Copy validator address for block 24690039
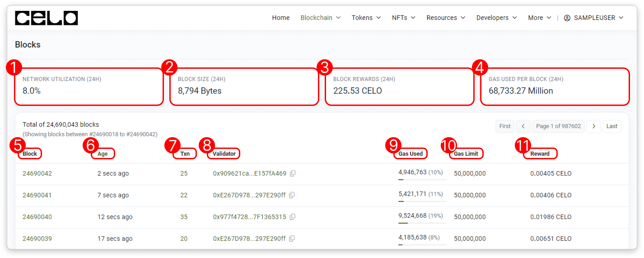Screen dimensions: 644x258 click(x=292, y=239)
